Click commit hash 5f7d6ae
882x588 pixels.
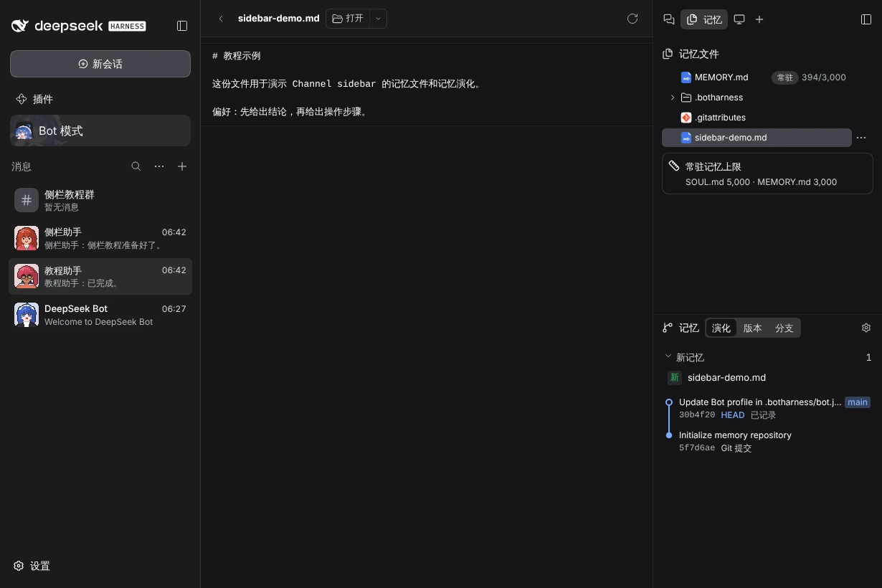click(x=697, y=448)
